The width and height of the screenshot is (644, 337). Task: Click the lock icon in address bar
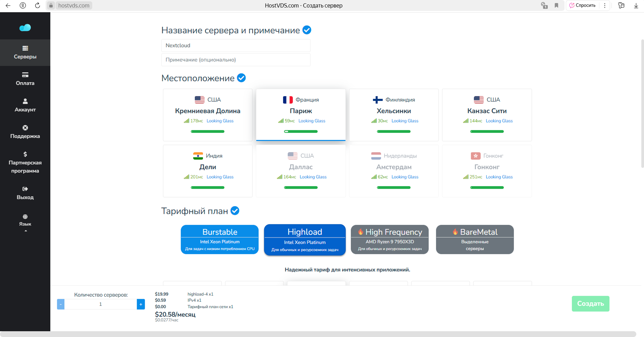(51, 5)
